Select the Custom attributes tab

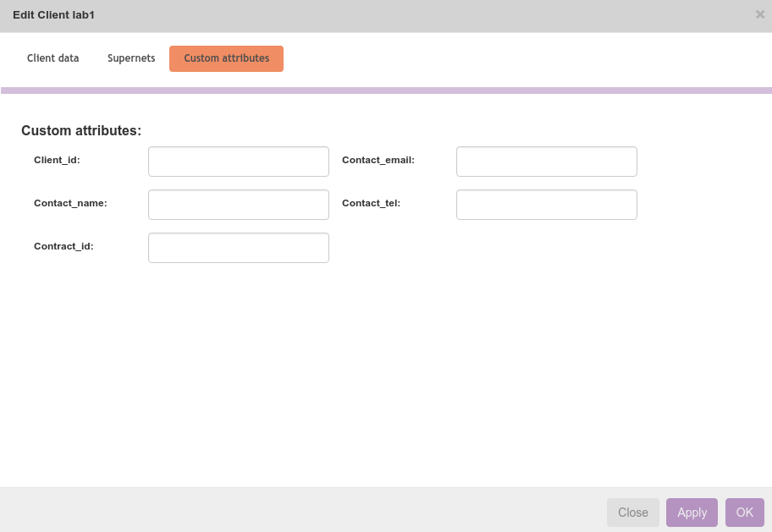pyautogui.click(x=226, y=58)
